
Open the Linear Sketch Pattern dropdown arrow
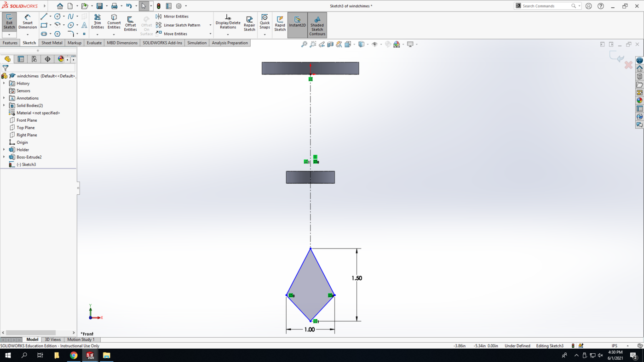tap(210, 25)
